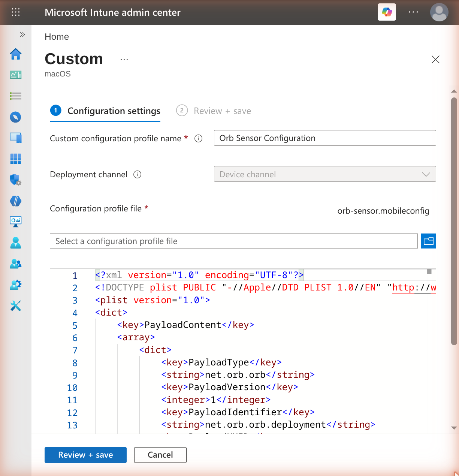Click the plist version line 3
The width and height of the screenshot is (459, 476).
(x=153, y=300)
